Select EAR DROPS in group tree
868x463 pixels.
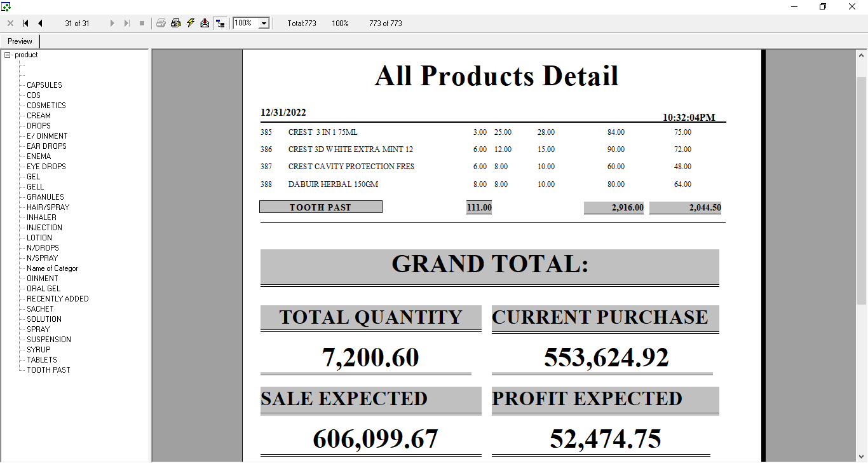(x=46, y=146)
